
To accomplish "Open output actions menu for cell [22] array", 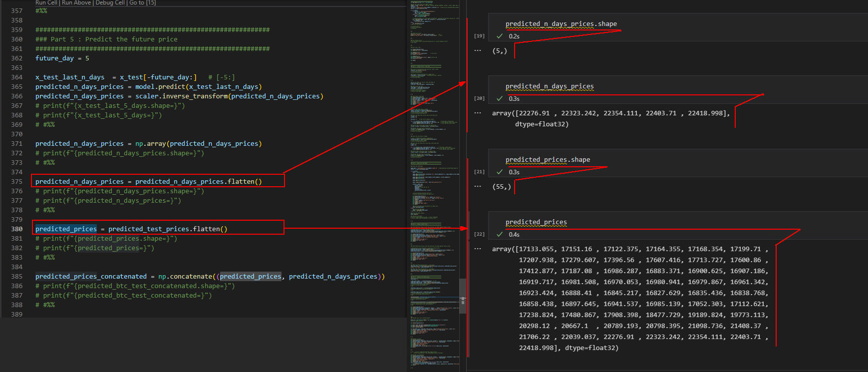I will [478, 249].
